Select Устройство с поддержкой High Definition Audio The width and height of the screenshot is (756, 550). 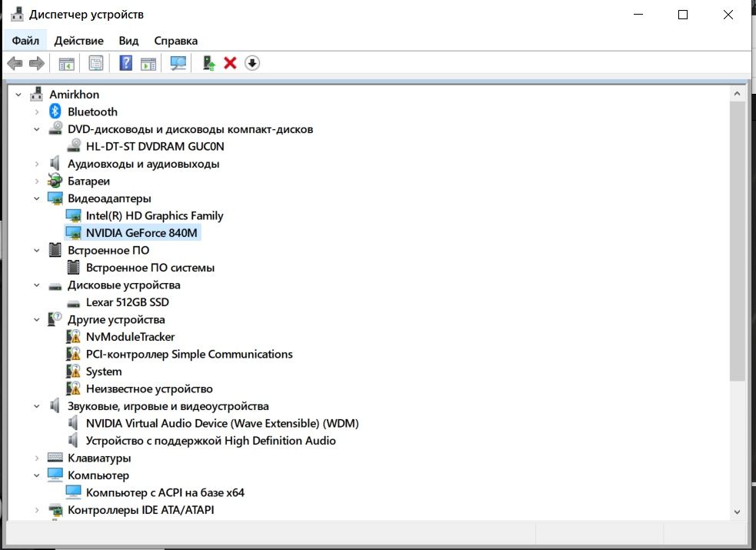pos(211,441)
